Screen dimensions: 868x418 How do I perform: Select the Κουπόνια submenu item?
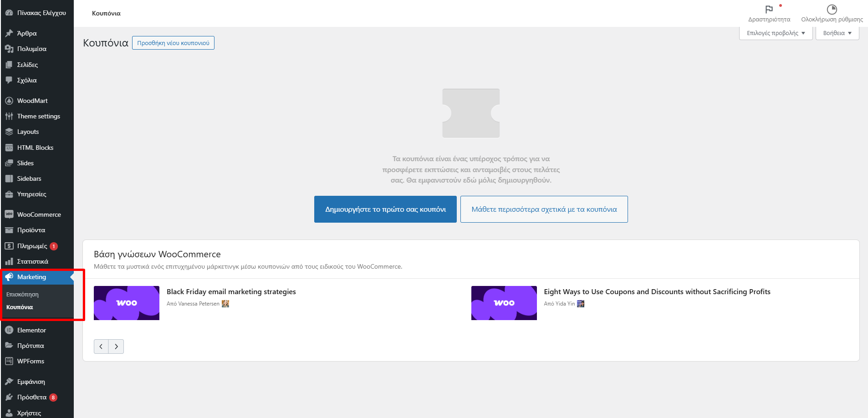(x=20, y=307)
